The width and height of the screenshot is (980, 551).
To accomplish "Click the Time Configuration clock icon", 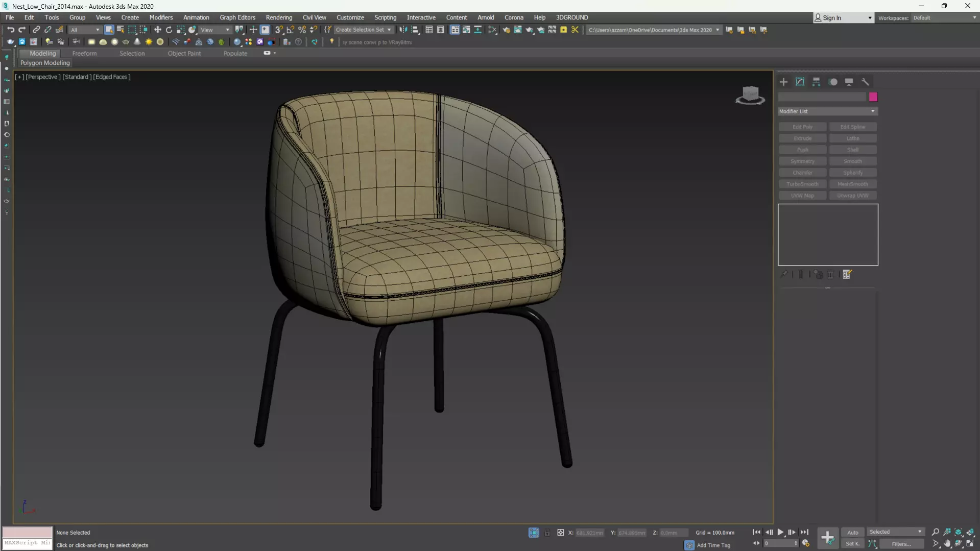I will (806, 543).
